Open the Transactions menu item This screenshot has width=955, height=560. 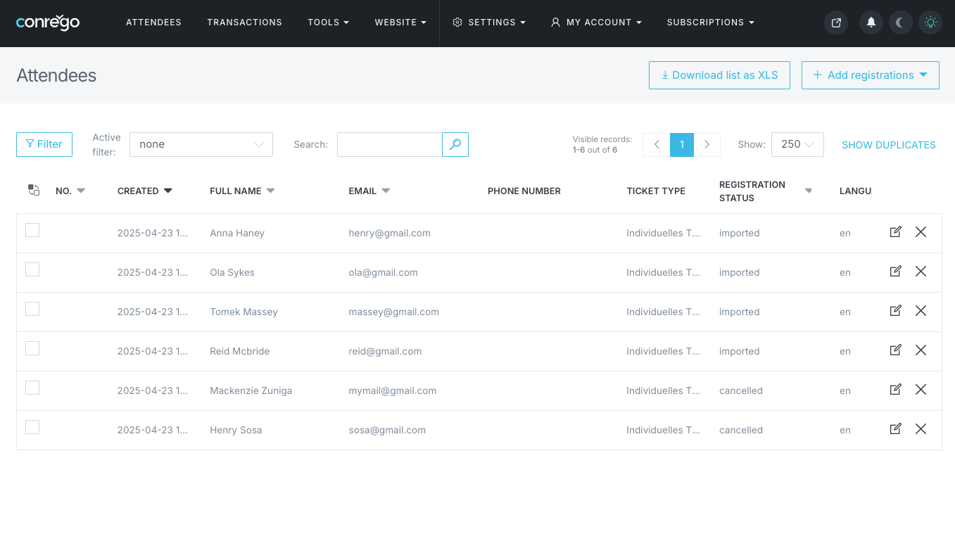tap(244, 23)
